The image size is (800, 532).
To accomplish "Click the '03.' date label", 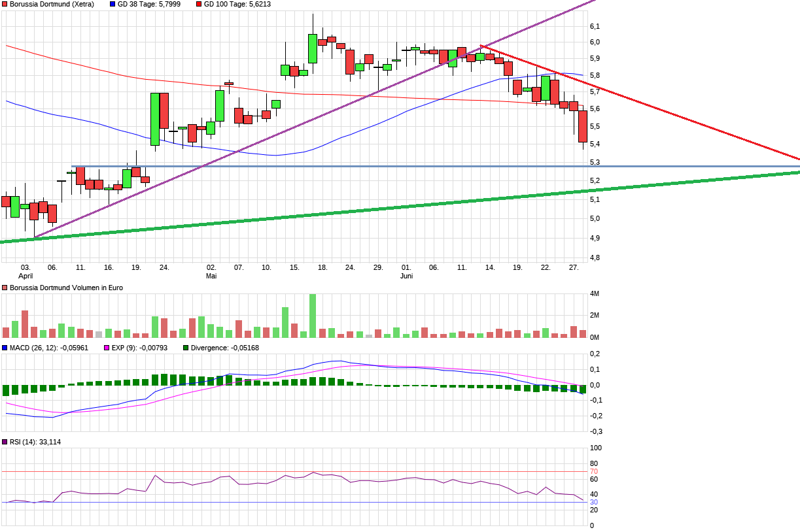I will tap(26, 267).
